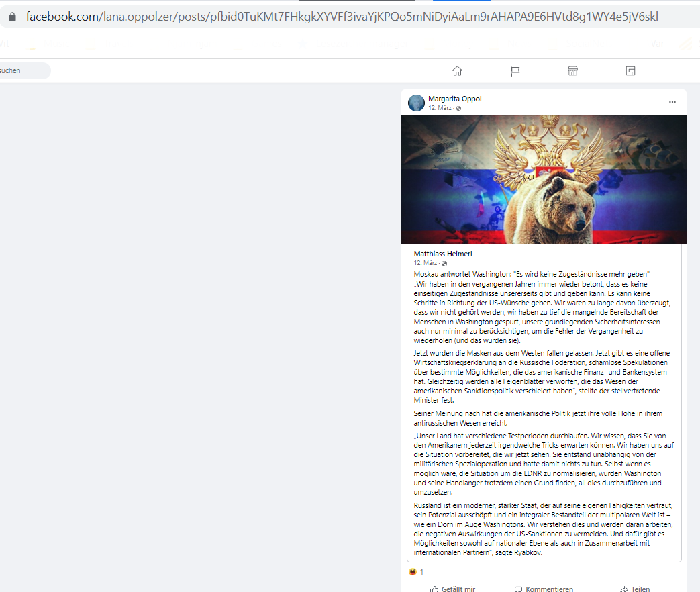Click the paragraph starting 'Unser Land hat verschiedene'

tap(544, 464)
